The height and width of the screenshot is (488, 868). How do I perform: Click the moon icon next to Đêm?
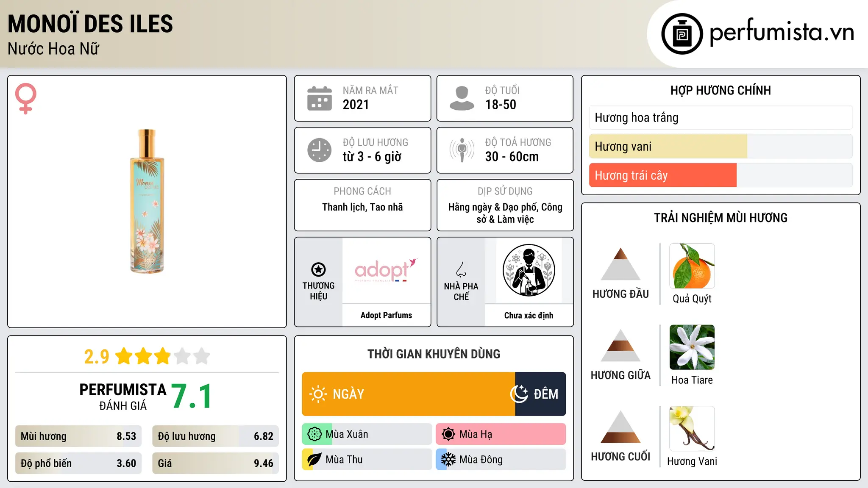[x=519, y=394]
